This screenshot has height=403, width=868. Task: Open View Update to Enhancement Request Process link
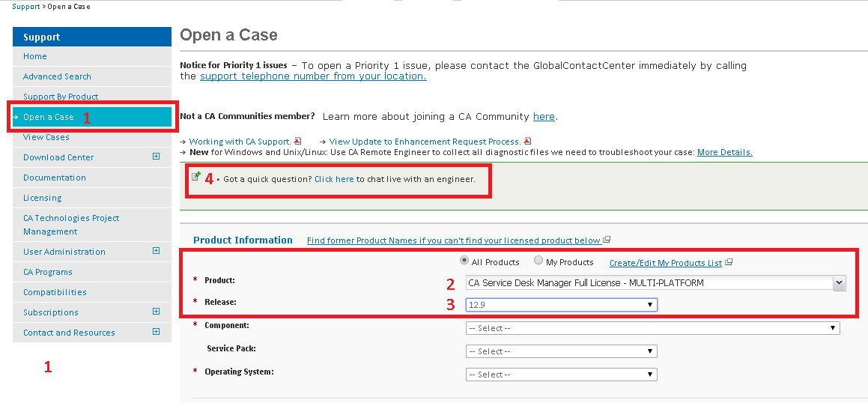(425, 142)
